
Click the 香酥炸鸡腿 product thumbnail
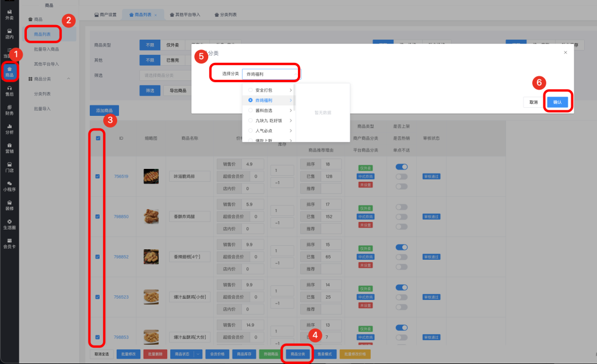(x=151, y=217)
